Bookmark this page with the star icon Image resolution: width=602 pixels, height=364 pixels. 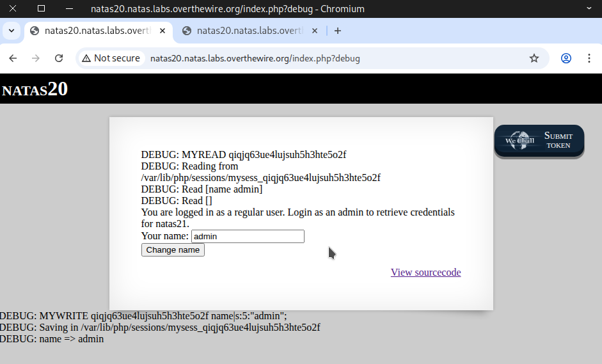click(534, 58)
